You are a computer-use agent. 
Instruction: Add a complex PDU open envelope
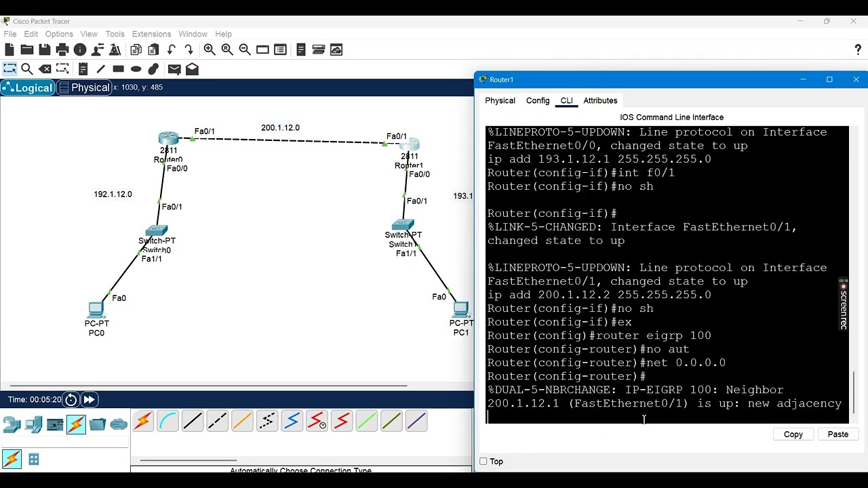[192, 69]
